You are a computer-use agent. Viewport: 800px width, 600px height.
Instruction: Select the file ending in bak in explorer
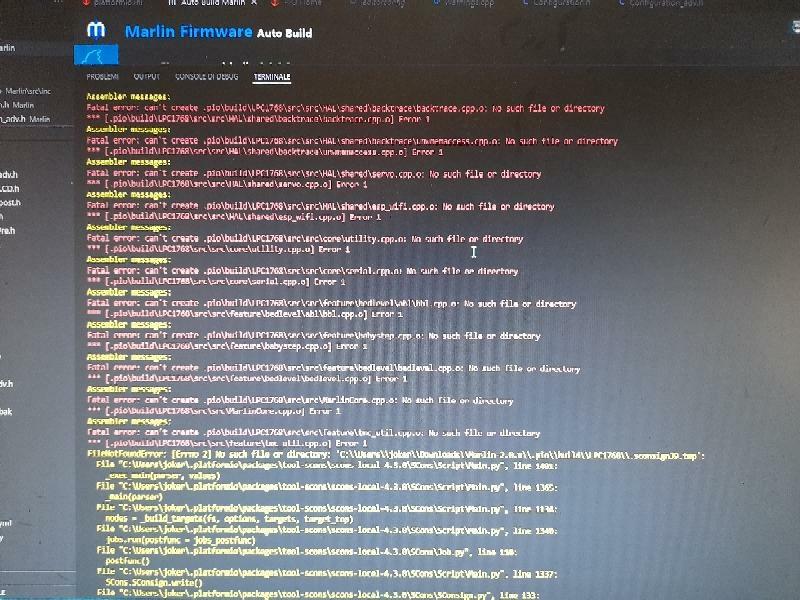(x=6, y=412)
